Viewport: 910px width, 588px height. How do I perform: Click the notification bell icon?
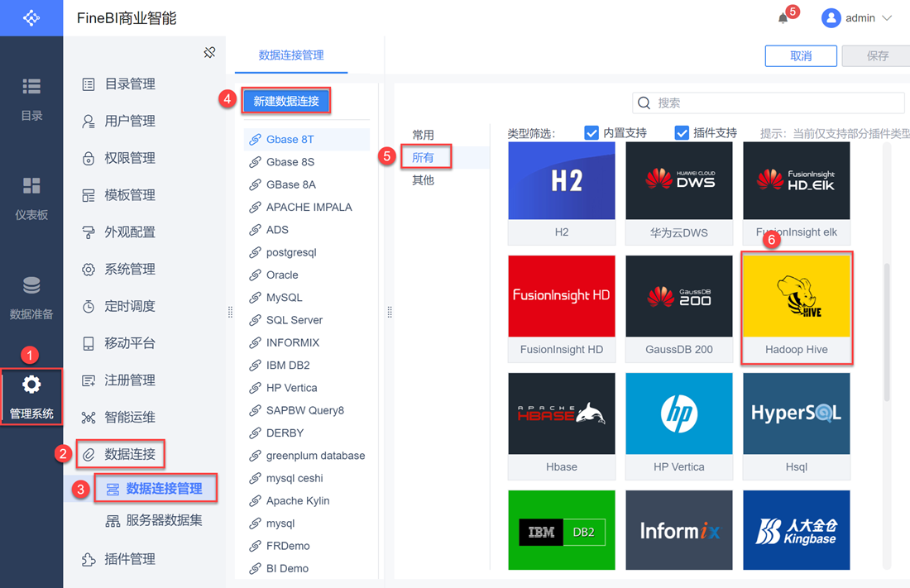click(x=783, y=18)
